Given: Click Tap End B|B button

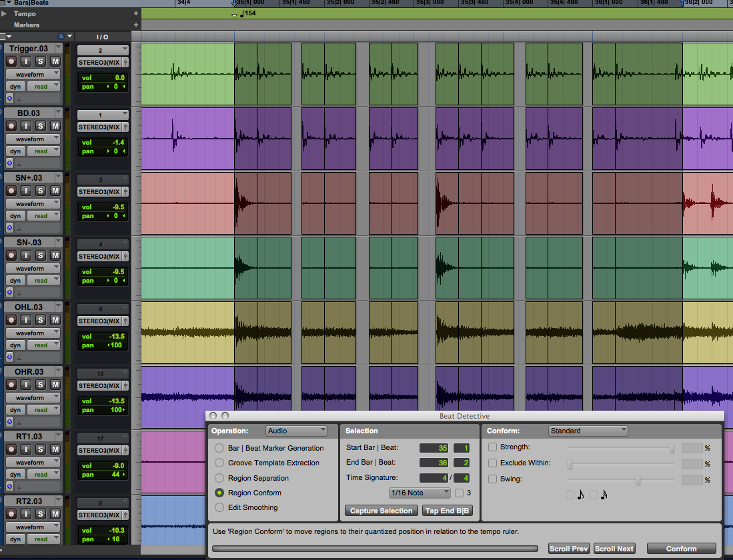Looking at the screenshot, I should [x=447, y=511].
